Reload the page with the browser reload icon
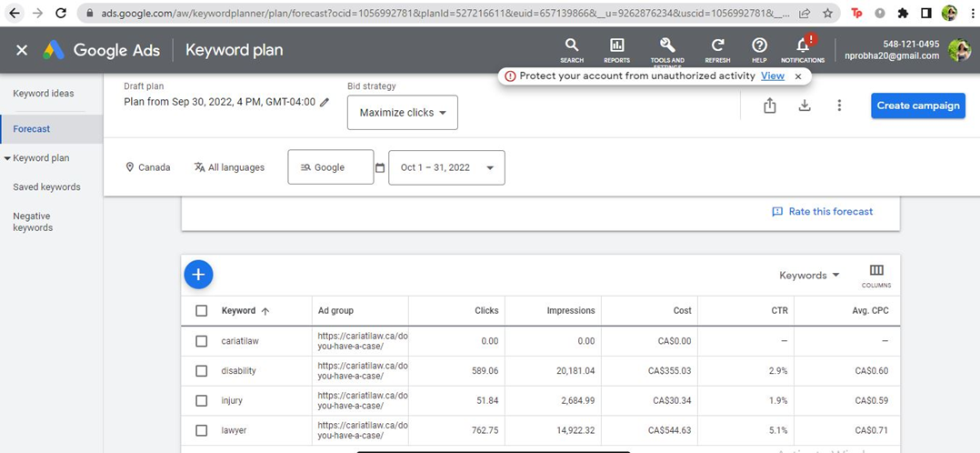980x453 pixels. coord(61,13)
